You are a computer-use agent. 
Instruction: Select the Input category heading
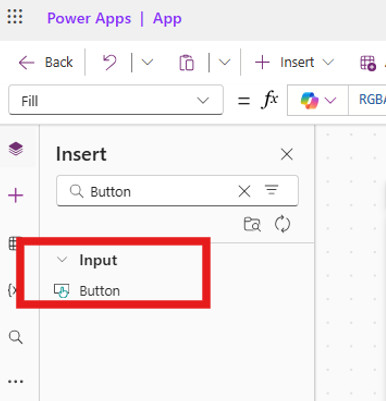98,260
